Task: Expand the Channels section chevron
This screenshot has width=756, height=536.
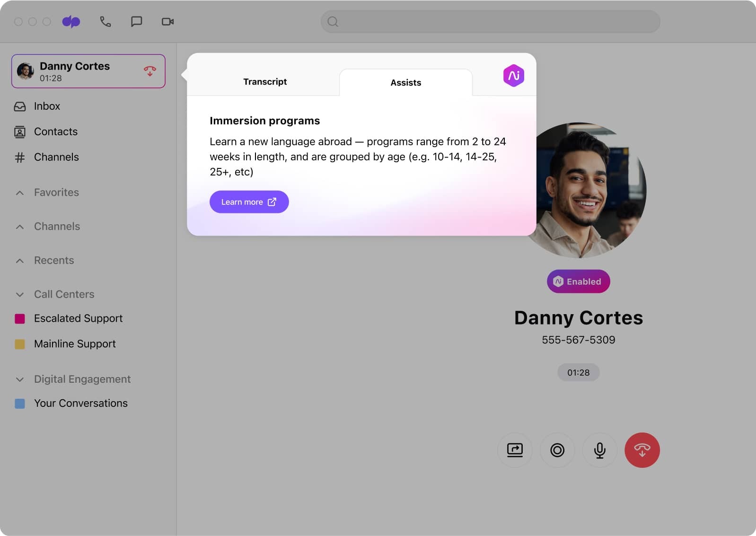Action: point(20,227)
